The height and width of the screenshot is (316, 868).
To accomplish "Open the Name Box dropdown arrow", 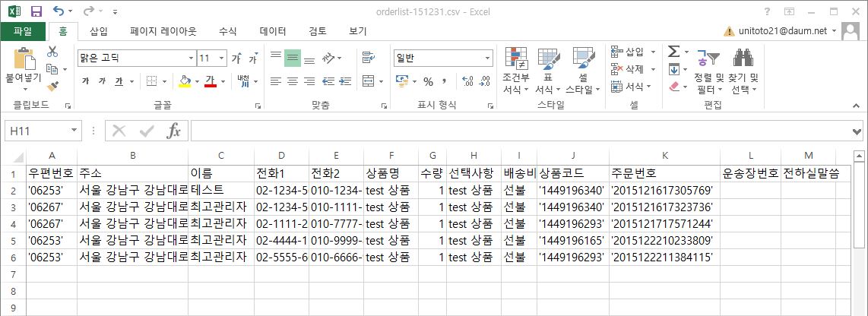I will click(73, 131).
